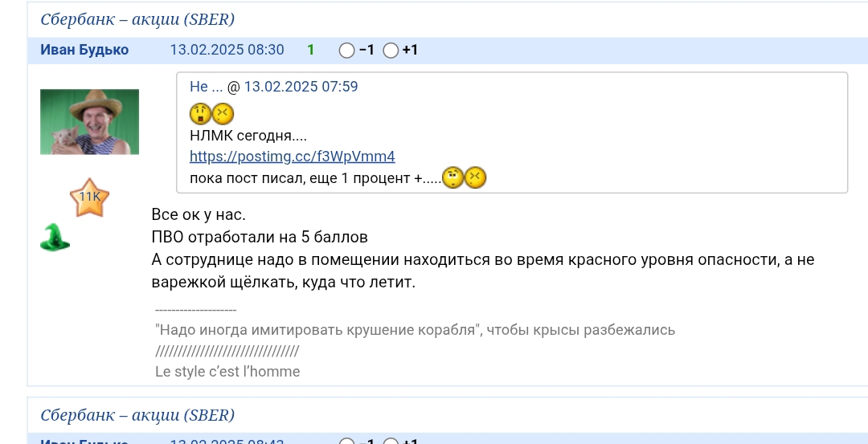868x444 pixels.
Task: Click the green wizard hat icon
Action: coord(55,237)
